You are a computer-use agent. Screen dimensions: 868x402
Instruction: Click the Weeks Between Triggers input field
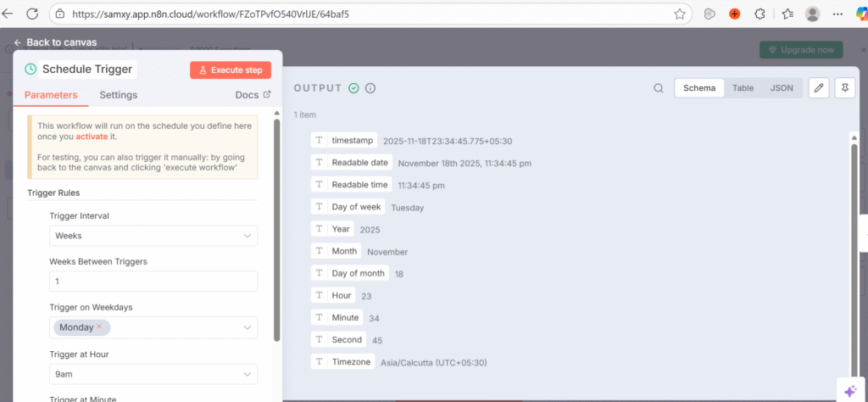tap(153, 281)
